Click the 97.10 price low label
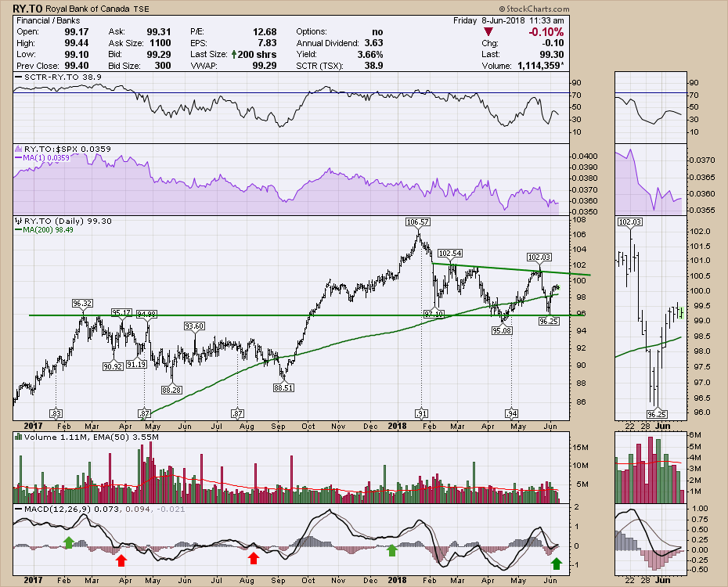The width and height of the screenshot is (728, 587). click(434, 315)
